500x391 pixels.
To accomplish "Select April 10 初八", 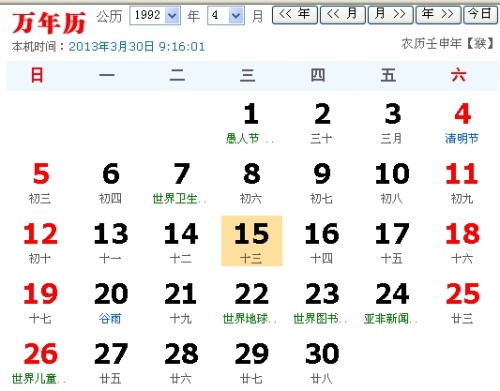I will (392, 183).
